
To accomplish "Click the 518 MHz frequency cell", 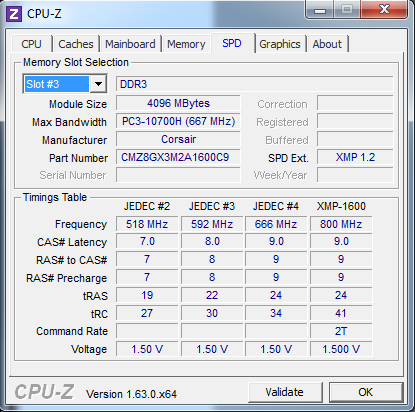I will (x=147, y=224).
